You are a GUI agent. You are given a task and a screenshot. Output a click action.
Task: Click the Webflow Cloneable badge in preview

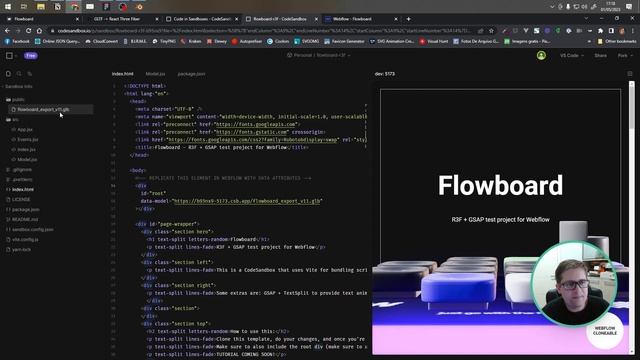click(x=604, y=331)
